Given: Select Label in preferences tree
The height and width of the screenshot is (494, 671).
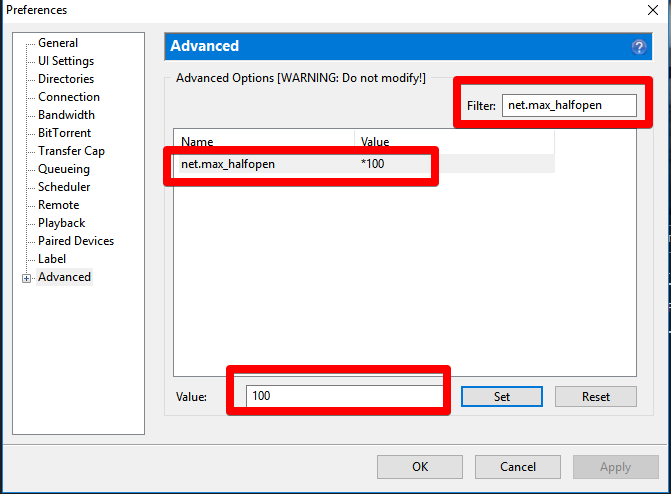Looking at the screenshot, I should click(x=52, y=259).
